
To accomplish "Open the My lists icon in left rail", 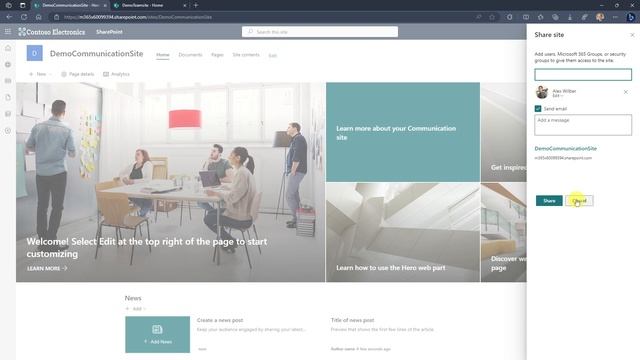I will (x=8, y=114).
